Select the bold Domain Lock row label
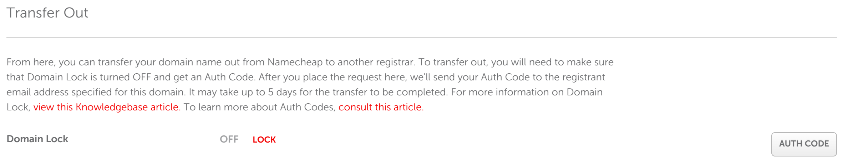This screenshot has height=164, width=868. (37, 139)
